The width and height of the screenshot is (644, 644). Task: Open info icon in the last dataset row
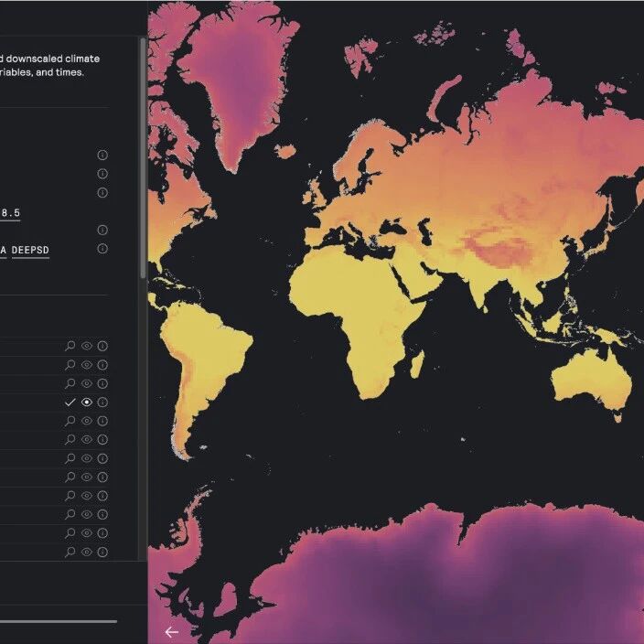pyautogui.click(x=102, y=552)
